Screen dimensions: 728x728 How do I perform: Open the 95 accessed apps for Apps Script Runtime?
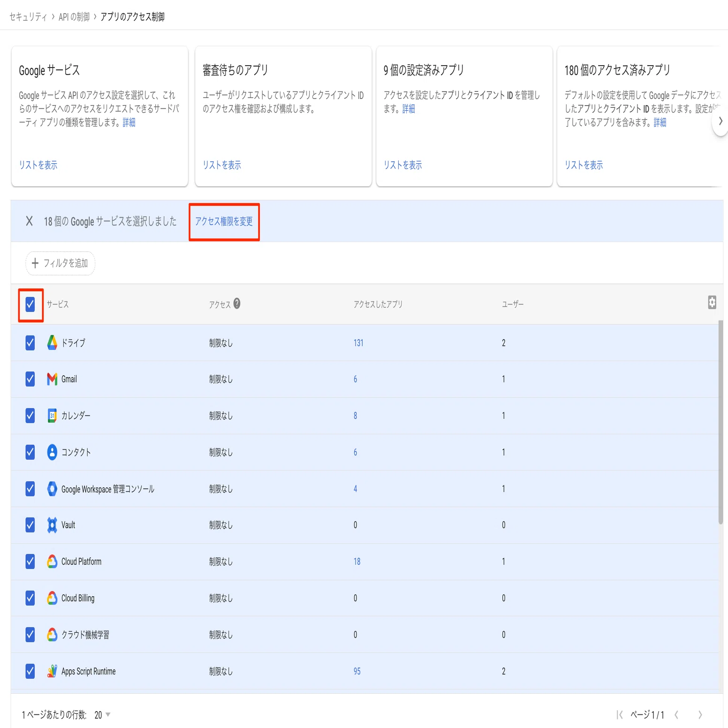pyautogui.click(x=357, y=671)
